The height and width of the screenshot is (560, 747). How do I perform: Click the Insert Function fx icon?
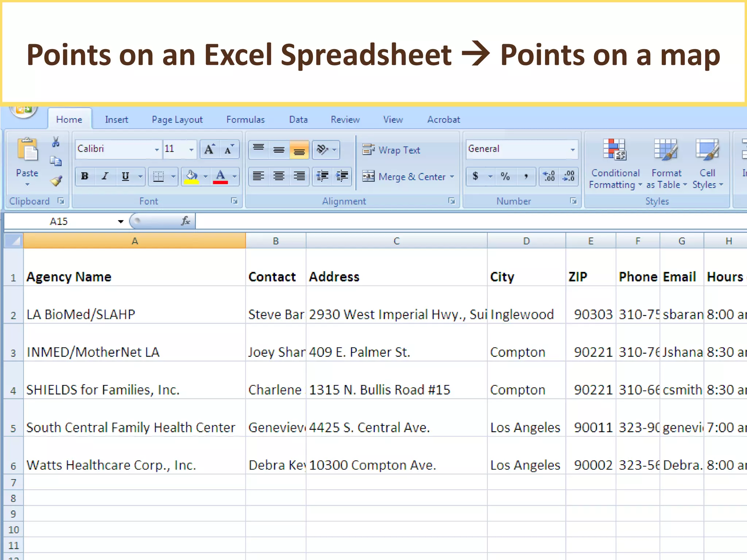pyautogui.click(x=185, y=221)
